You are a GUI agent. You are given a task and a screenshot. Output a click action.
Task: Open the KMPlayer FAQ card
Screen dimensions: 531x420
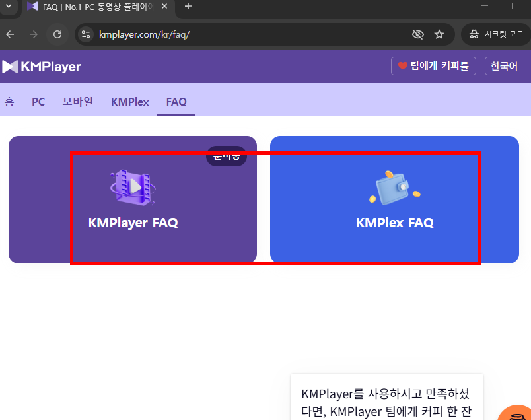[x=133, y=199]
